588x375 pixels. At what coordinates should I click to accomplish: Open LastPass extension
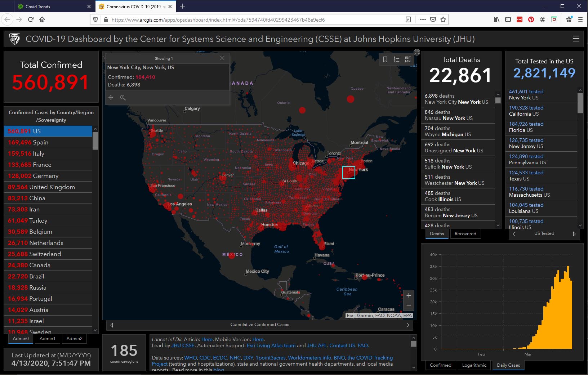520,19
